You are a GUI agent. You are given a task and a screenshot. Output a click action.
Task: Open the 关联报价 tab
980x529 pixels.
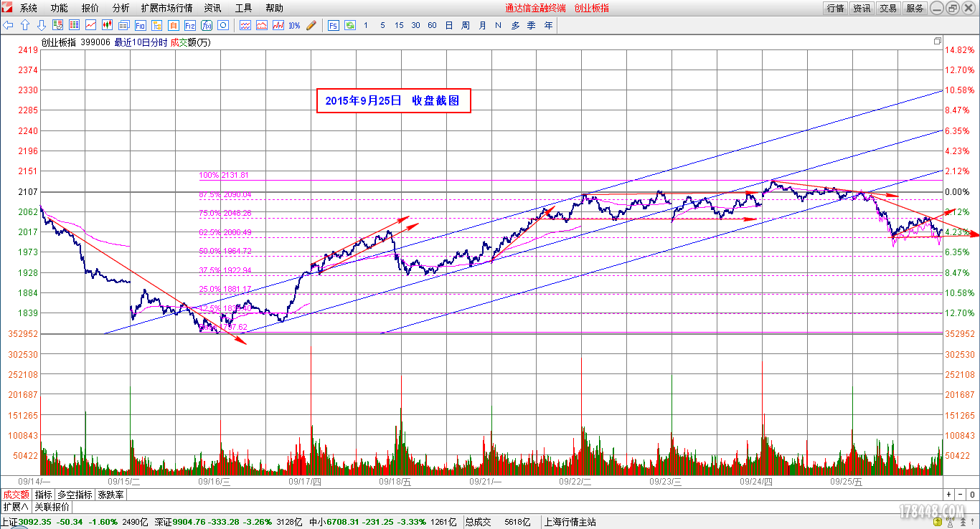[52, 507]
